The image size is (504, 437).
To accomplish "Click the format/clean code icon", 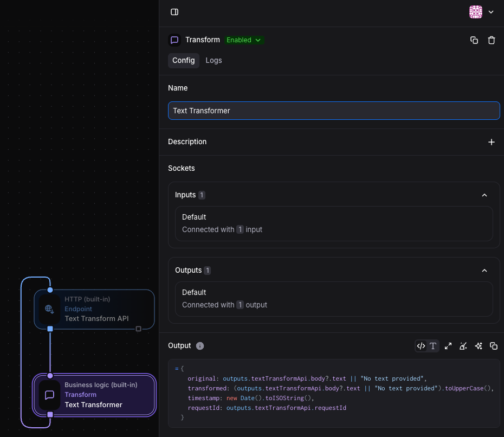I will (463, 345).
